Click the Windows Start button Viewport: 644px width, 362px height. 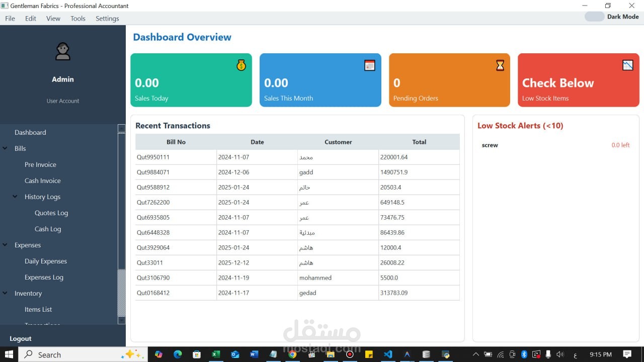9,354
